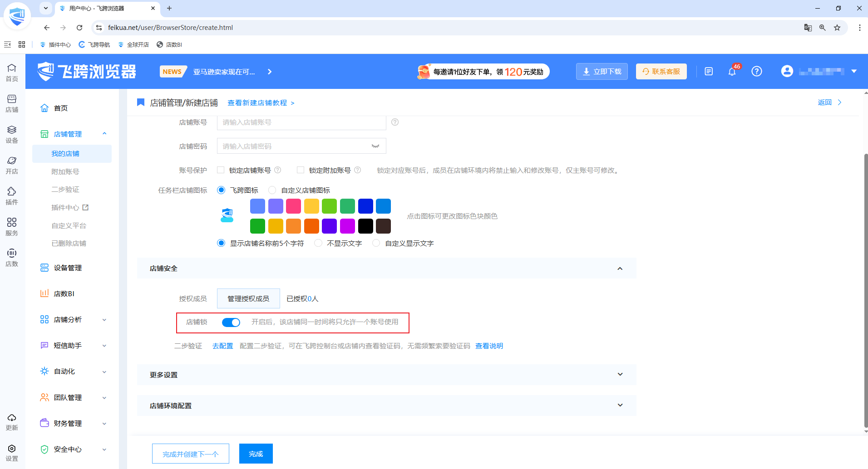Open 附加账号 in the sidebar
Viewport: 868px width, 469px height.
[x=65, y=172]
